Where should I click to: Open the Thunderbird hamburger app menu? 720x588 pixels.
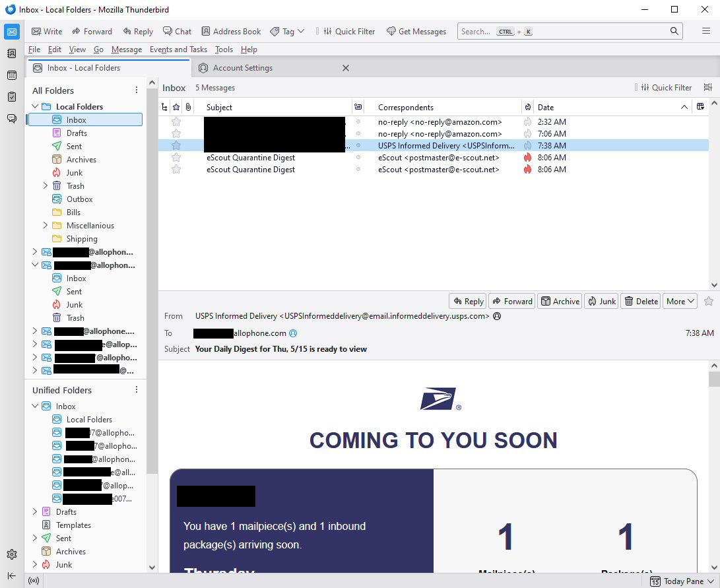point(705,31)
